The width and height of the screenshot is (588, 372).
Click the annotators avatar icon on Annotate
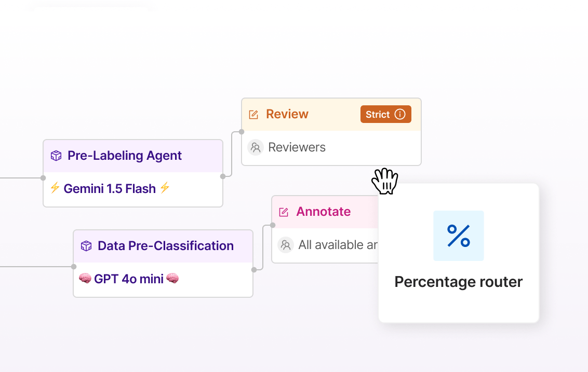tap(286, 245)
